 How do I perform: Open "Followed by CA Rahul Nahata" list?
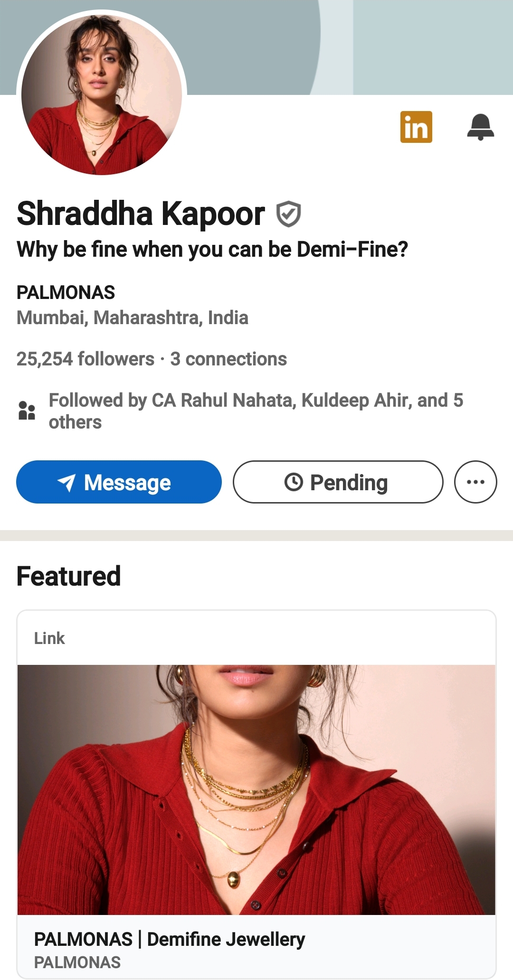(256, 411)
